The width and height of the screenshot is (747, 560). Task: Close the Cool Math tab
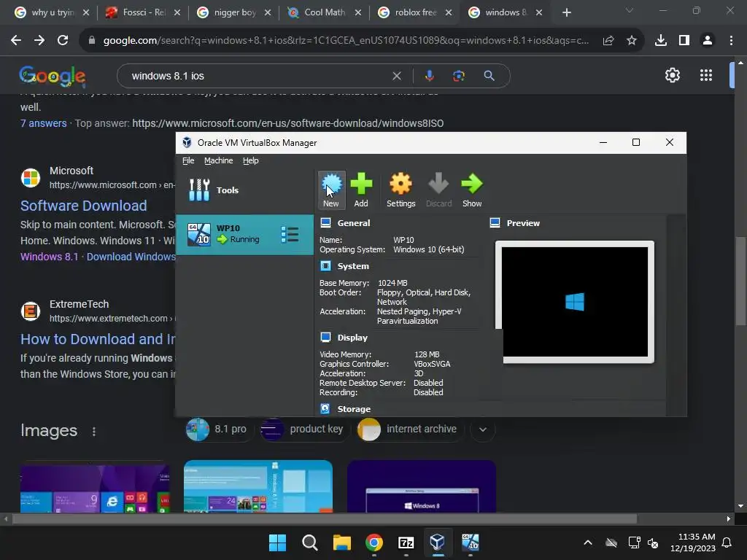click(357, 12)
